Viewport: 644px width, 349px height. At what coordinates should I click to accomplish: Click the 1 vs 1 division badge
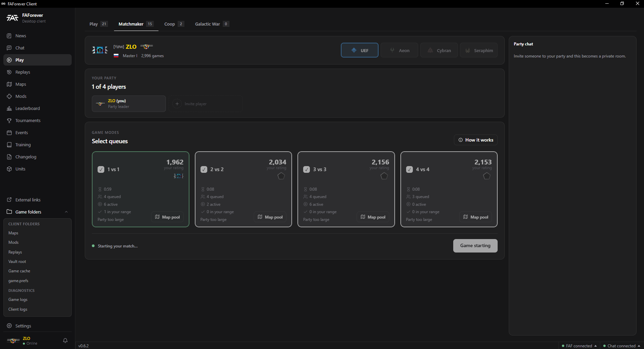pyautogui.click(x=179, y=176)
